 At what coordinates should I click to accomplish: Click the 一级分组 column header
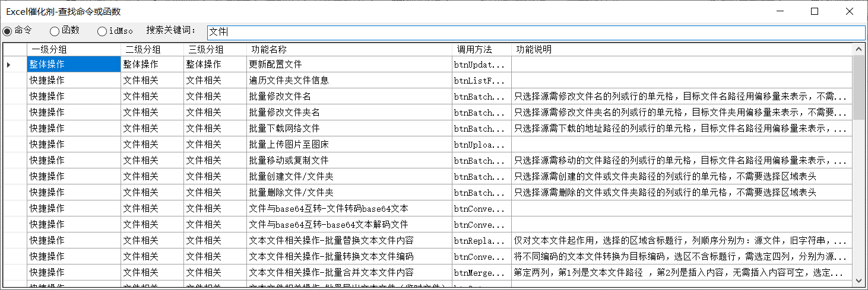coord(74,49)
